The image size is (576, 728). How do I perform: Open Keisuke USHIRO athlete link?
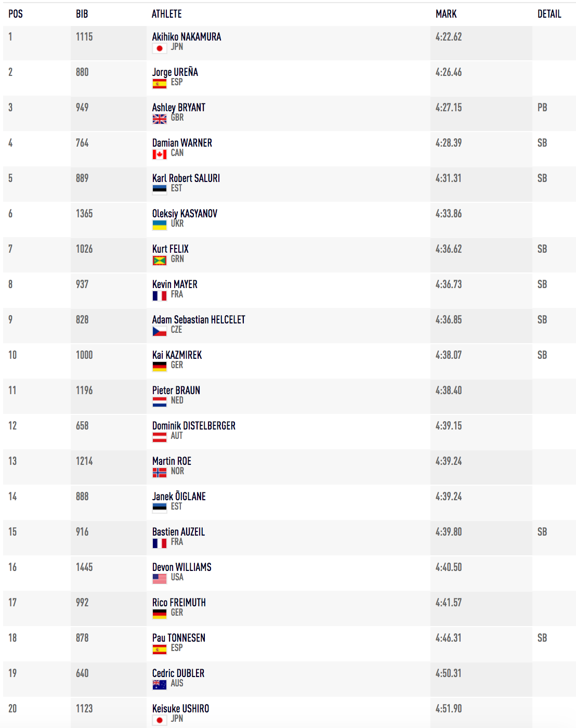181,709
